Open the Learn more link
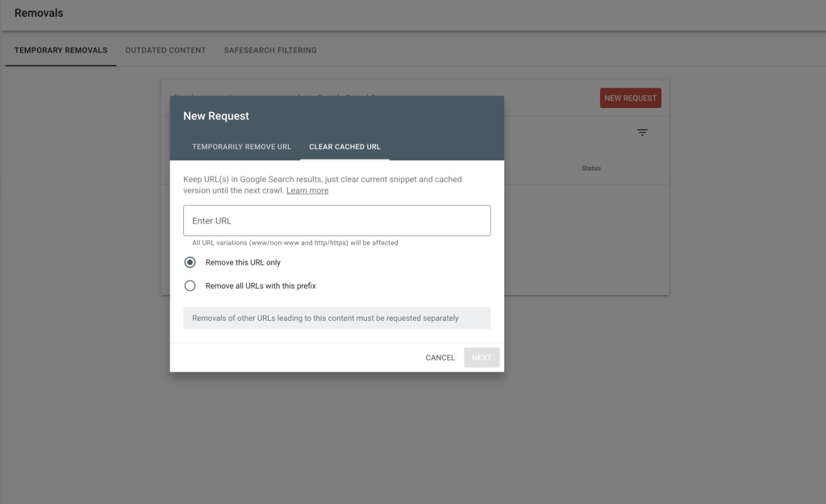 pos(307,190)
